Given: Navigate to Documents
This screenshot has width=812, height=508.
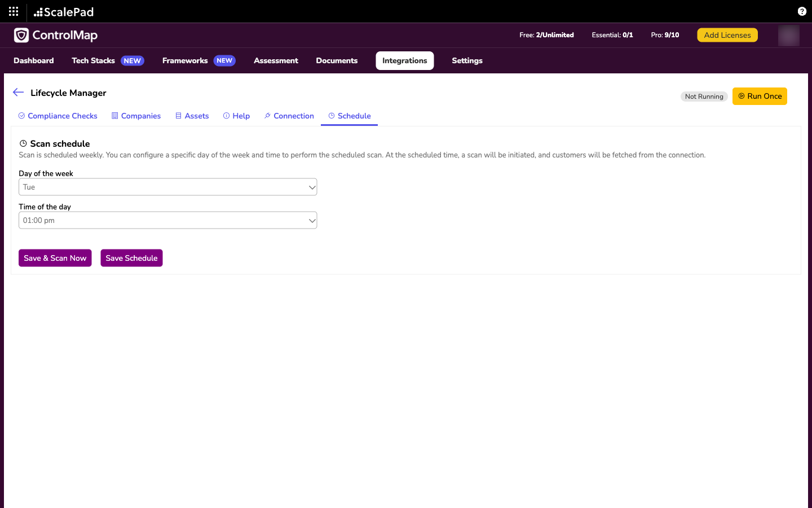Looking at the screenshot, I should 337,60.
